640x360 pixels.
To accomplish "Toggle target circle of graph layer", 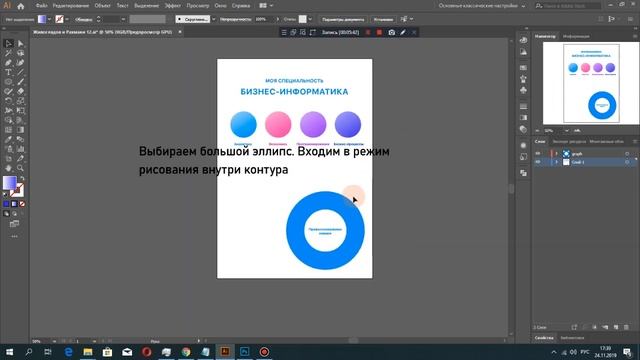I will 627,153.
